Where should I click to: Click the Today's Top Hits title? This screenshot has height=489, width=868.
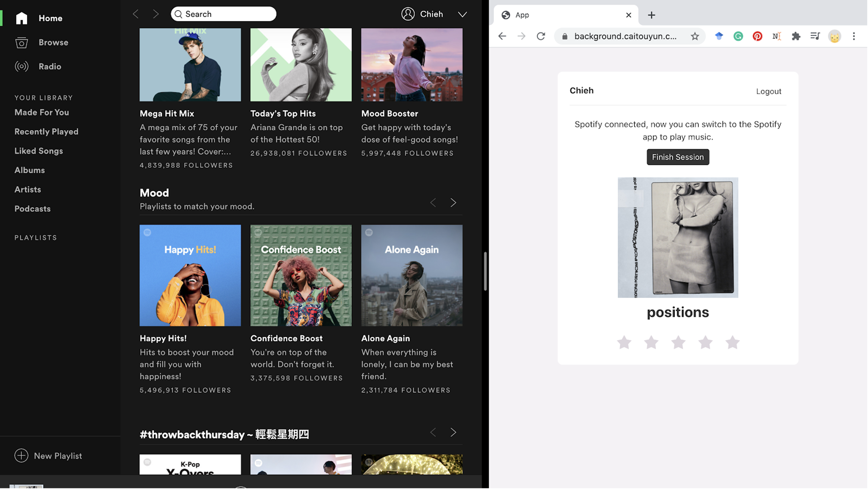click(x=283, y=114)
